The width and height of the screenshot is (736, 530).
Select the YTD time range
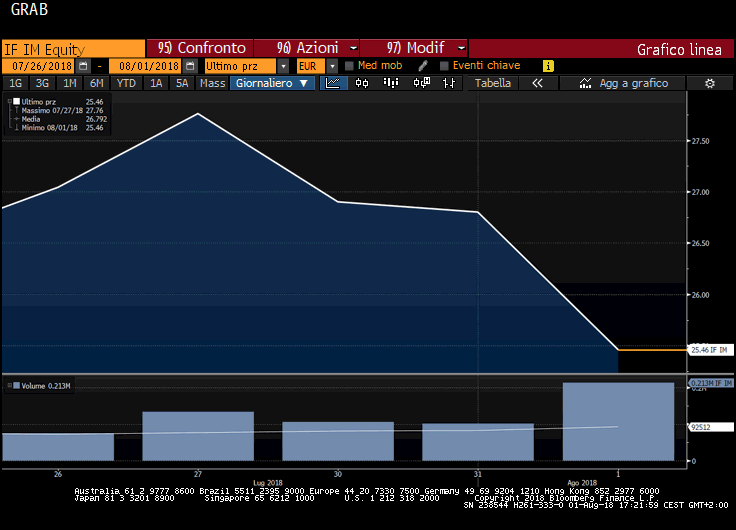(126, 83)
